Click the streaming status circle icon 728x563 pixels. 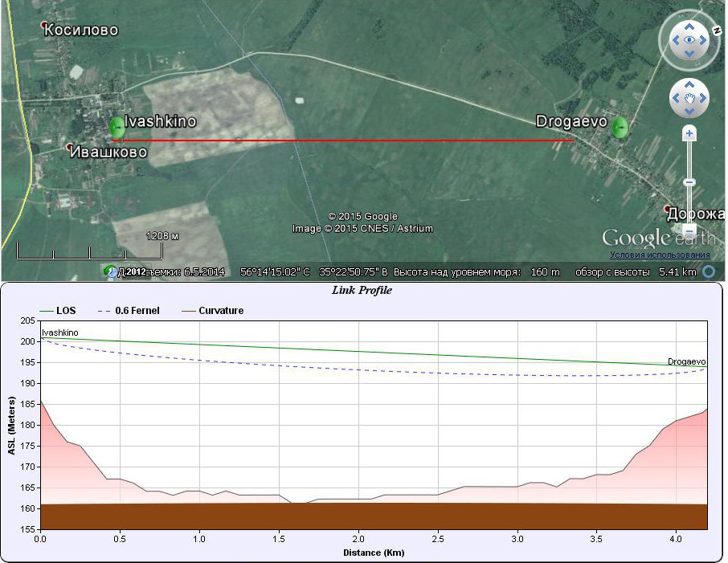pos(709,271)
